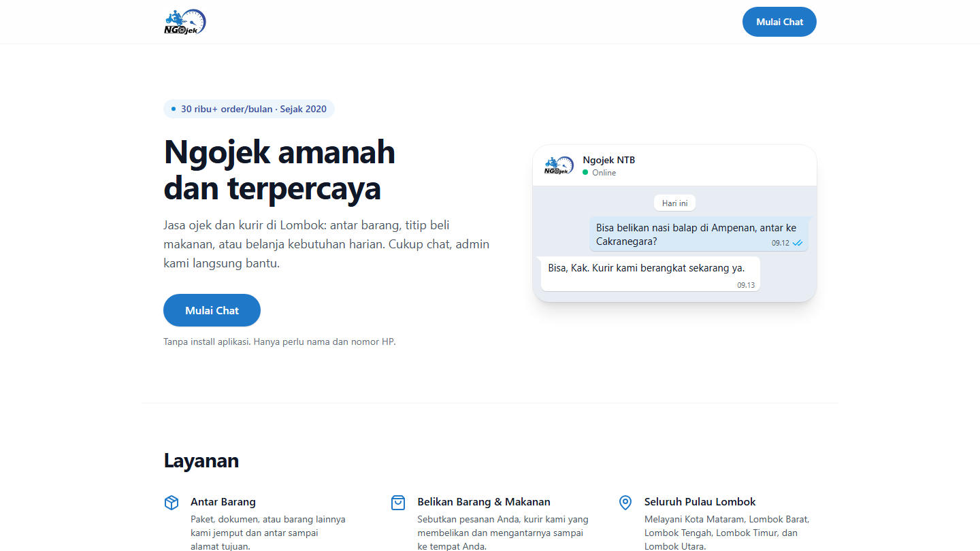Click the description starting 'Sebutkan pesanan Anda'

point(503,533)
